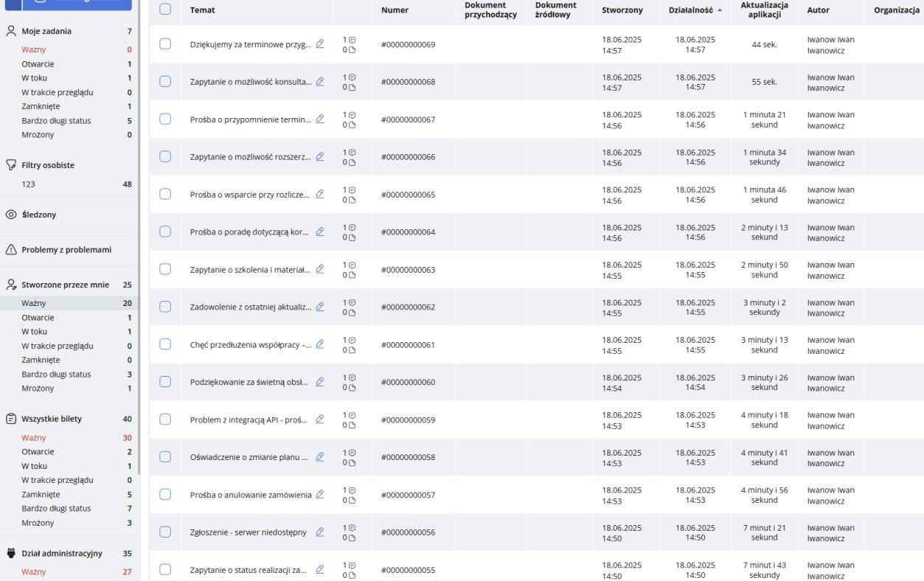Click the person icon beside "Moje zadania"
This screenshot has width=924, height=581.
click(11, 31)
